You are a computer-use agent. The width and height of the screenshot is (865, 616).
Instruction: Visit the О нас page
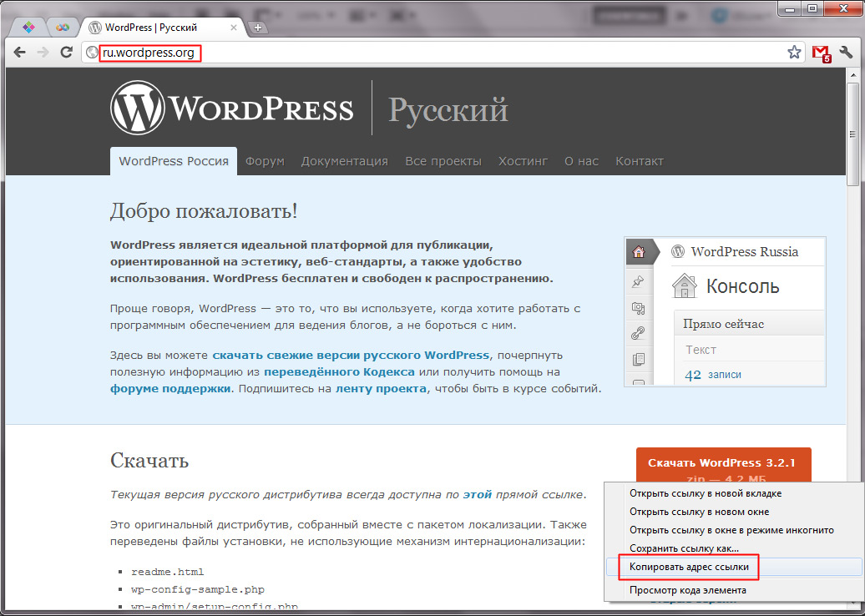(581, 162)
